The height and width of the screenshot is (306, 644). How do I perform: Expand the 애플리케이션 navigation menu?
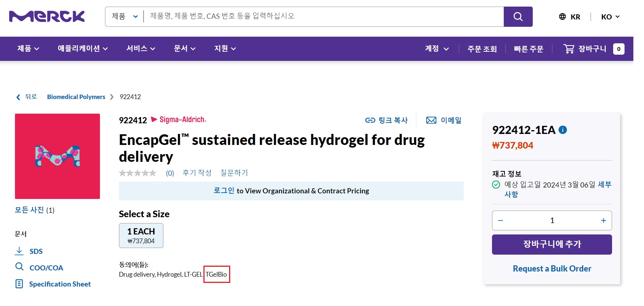click(83, 49)
